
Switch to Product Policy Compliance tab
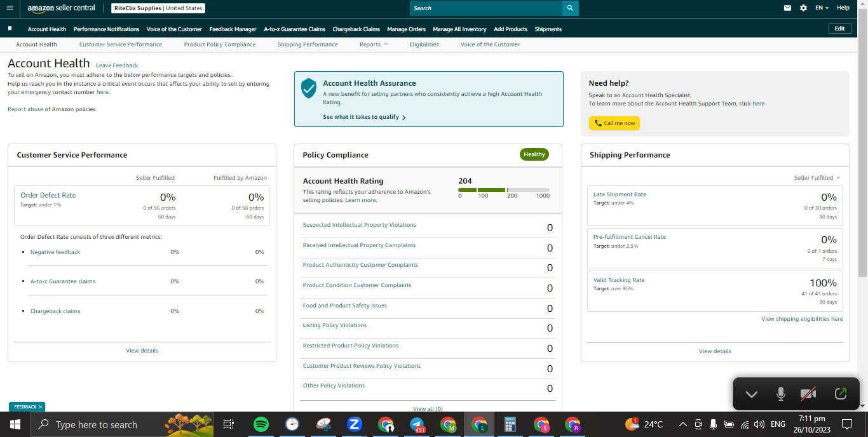tap(220, 44)
